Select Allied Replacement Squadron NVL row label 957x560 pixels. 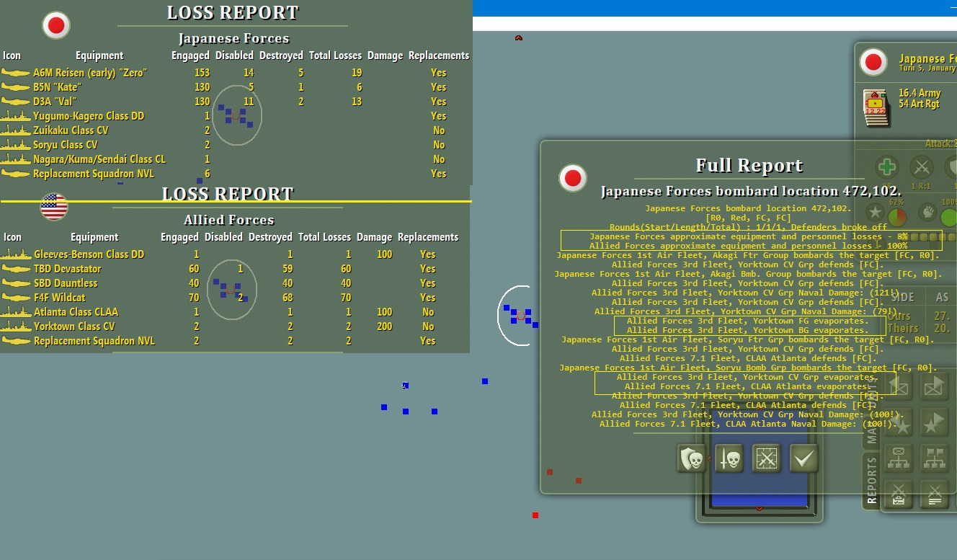click(x=94, y=341)
